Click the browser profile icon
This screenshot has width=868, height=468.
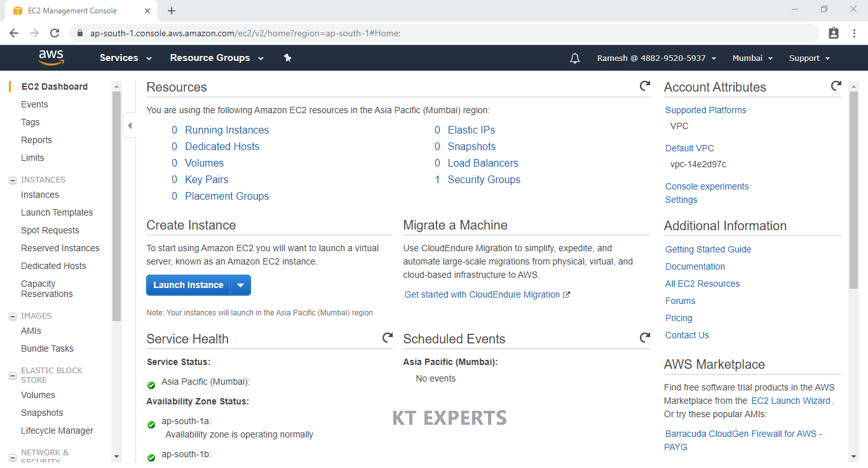tap(834, 33)
